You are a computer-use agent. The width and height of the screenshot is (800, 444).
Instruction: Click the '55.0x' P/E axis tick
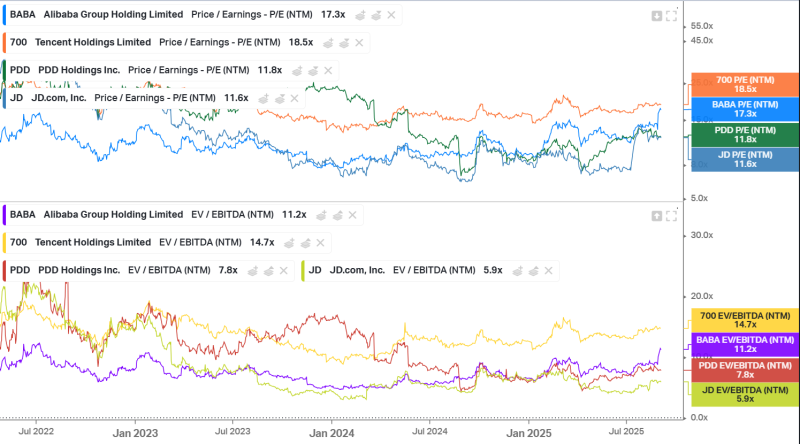[x=702, y=26]
